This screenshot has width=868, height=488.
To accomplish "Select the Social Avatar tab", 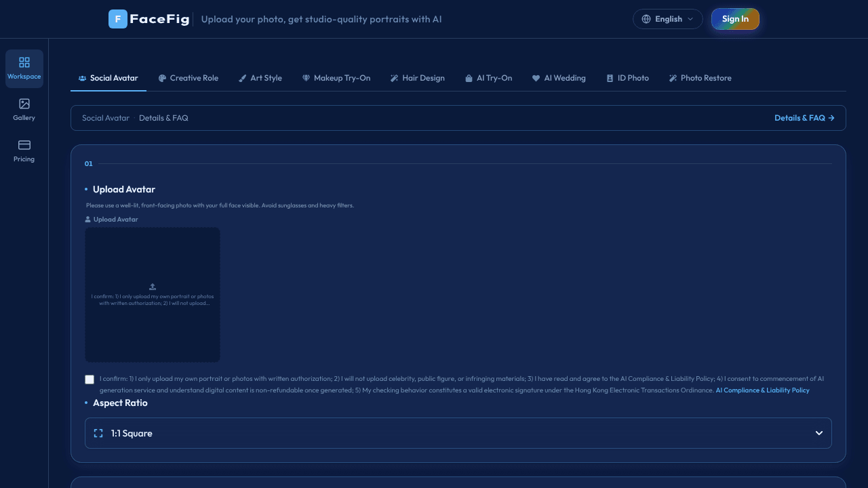I will [x=108, y=78].
